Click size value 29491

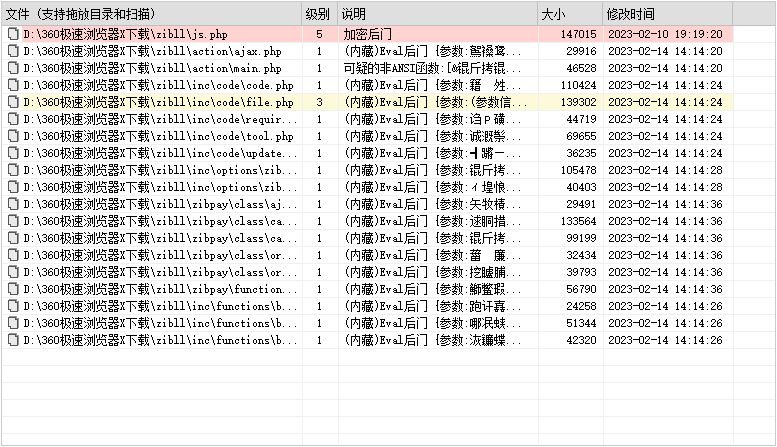click(581, 204)
